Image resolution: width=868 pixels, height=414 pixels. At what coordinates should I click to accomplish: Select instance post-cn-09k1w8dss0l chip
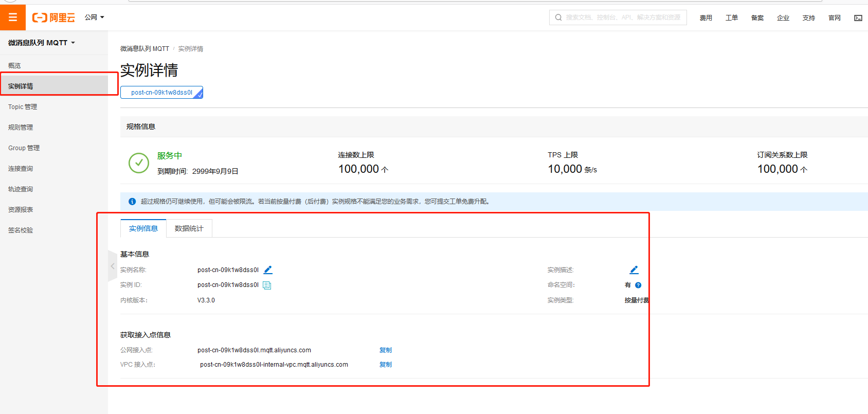click(x=161, y=93)
